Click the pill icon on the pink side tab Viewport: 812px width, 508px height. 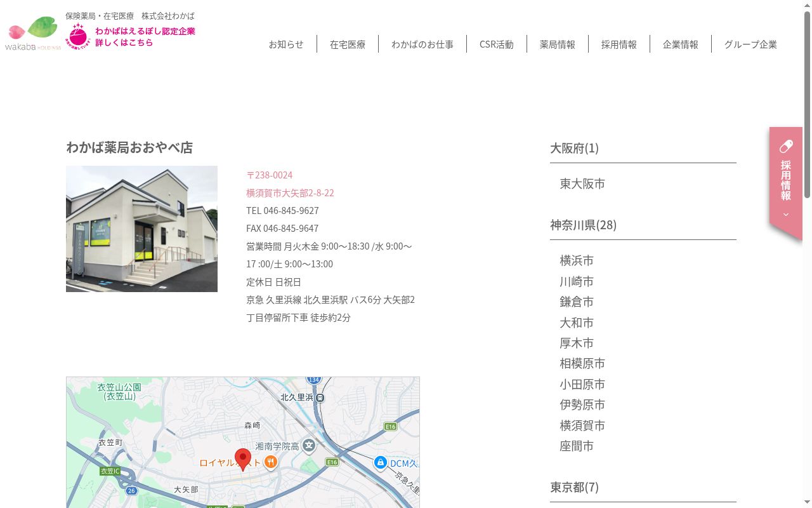786,147
